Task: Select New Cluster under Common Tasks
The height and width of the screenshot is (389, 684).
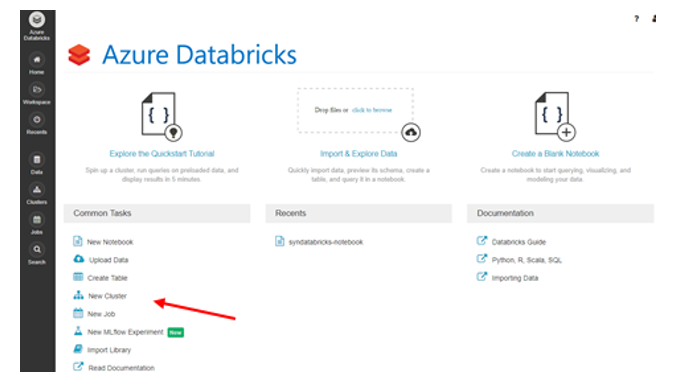Action: tap(107, 296)
